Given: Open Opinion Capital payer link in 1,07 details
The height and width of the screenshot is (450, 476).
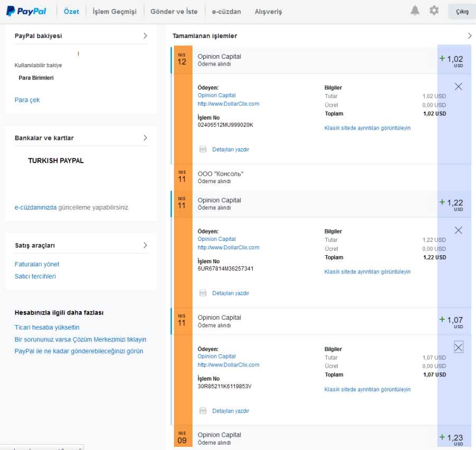Looking at the screenshot, I should pyautogui.click(x=216, y=356).
